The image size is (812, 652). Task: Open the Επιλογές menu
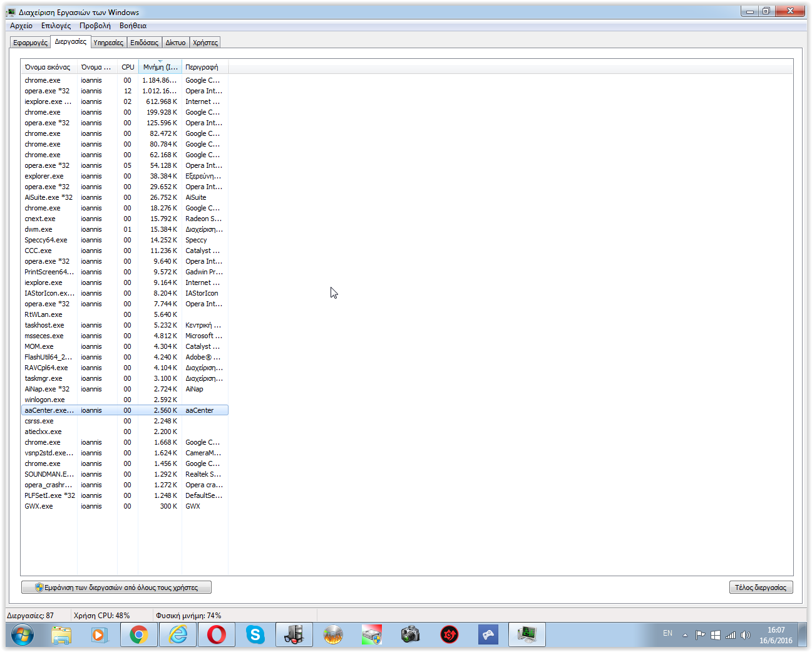[x=56, y=26]
